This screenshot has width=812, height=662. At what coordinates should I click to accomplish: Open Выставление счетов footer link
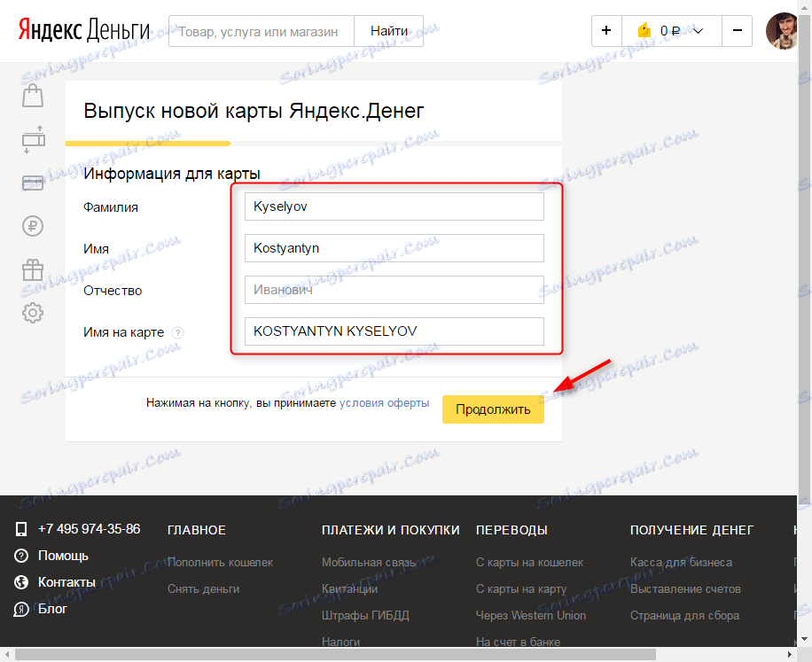pyautogui.click(x=685, y=589)
